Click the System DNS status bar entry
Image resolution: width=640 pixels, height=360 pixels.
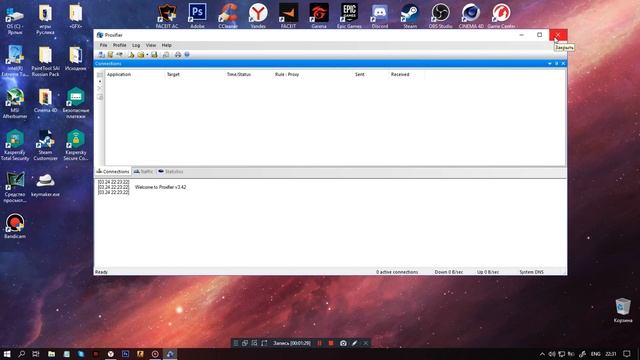click(531, 272)
